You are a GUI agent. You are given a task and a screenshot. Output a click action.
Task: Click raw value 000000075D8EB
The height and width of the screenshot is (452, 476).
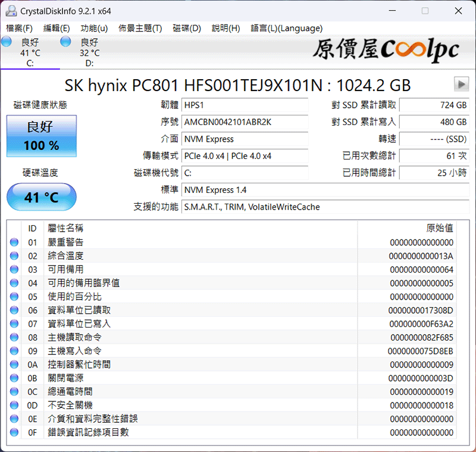click(421, 351)
